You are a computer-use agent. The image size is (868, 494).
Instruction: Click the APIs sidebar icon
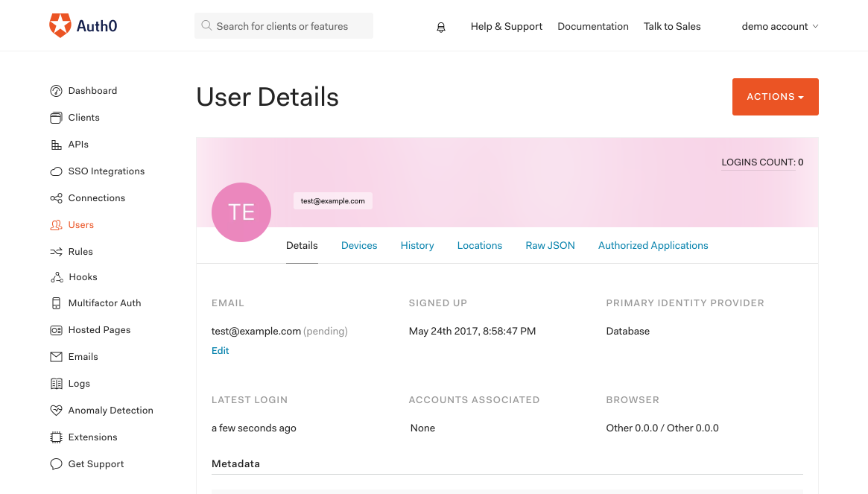tap(56, 145)
